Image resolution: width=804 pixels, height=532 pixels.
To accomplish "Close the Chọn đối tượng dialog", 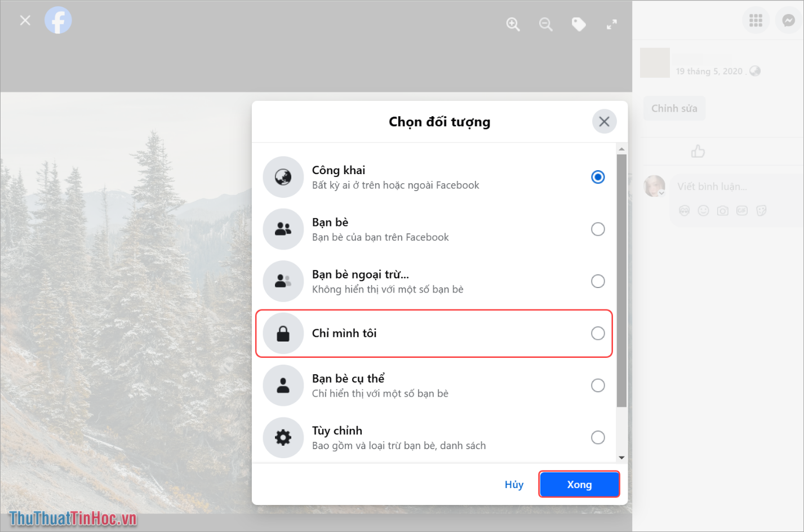I will click(x=604, y=122).
